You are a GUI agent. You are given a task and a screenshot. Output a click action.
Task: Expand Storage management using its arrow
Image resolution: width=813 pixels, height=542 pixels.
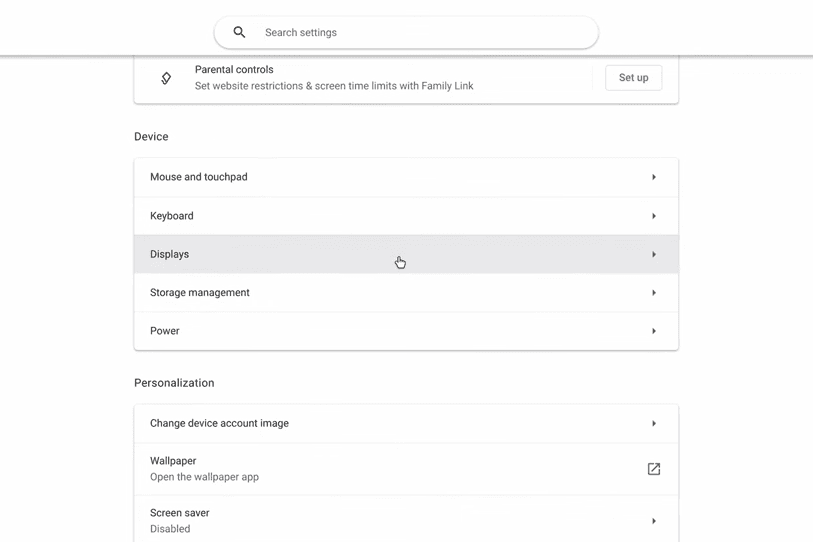(654, 293)
